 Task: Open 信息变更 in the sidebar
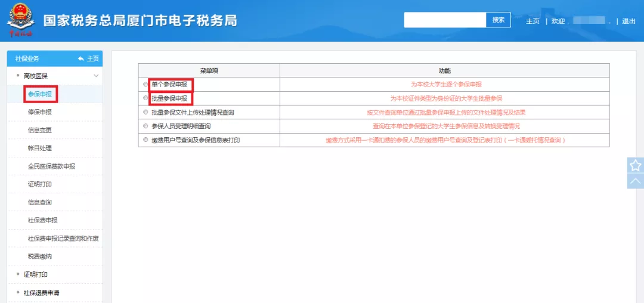click(40, 130)
